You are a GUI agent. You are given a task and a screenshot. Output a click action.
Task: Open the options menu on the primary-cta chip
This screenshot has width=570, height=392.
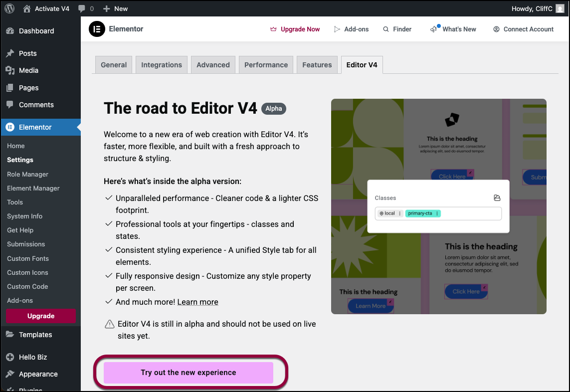click(x=437, y=213)
